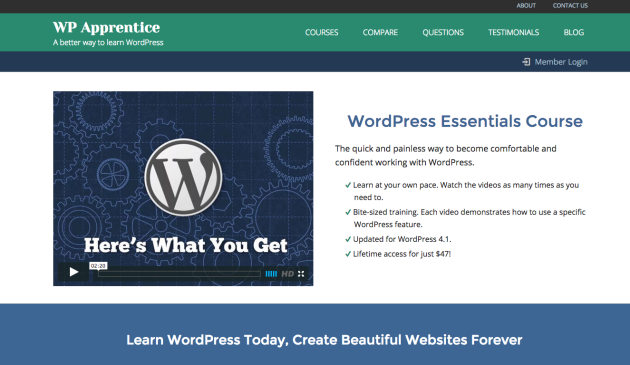
Task: Click the Lifetime access for just $47 text
Action: coord(402,254)
